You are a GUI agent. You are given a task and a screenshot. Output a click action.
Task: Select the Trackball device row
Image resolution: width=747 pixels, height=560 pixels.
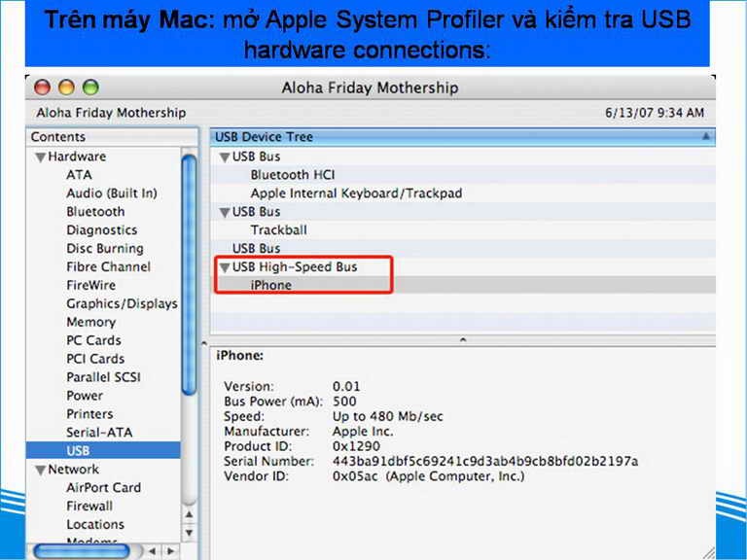point(463,230)
